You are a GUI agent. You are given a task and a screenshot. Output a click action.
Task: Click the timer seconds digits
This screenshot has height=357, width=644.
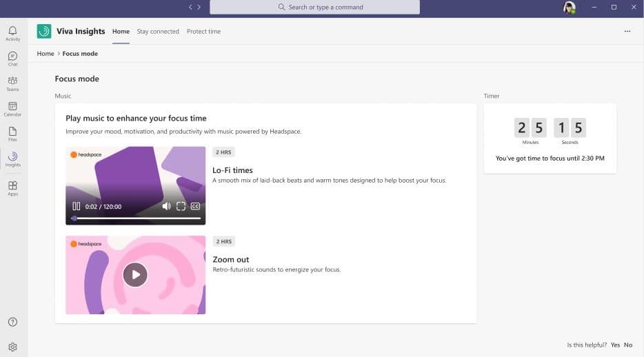[570, 127]
